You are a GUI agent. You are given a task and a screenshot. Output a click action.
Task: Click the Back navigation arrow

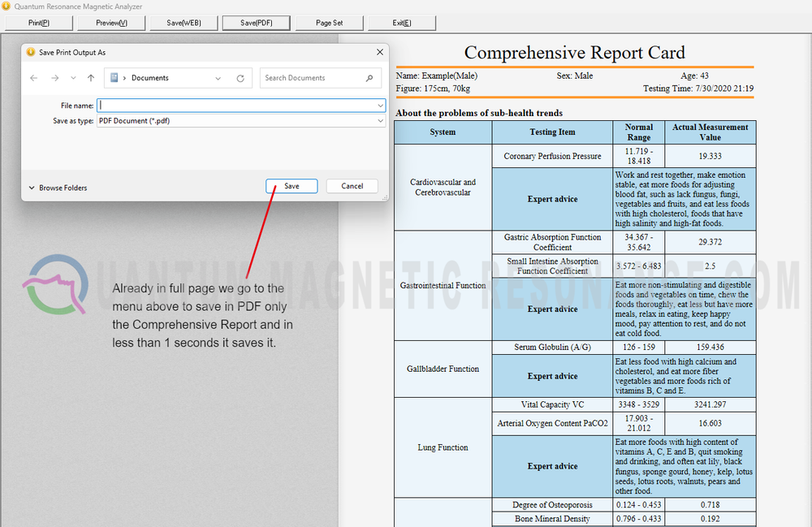click(x=32, y=78)
